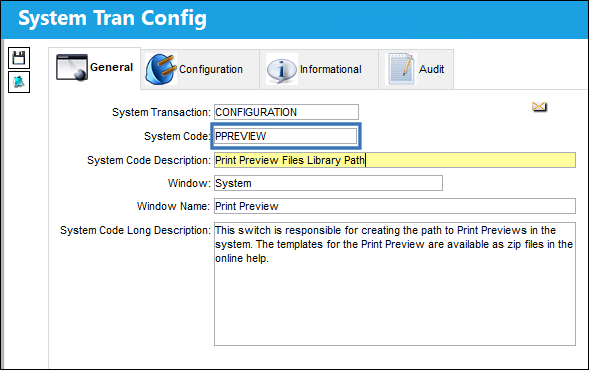The width and height of the screenshot is (589, 370).
Task: Click the System Code Description label
Action: (149, 160)
